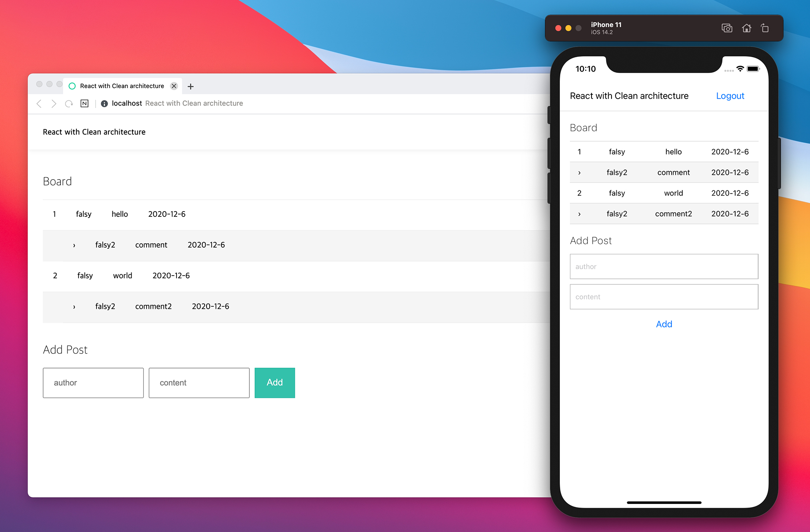Click the screenshot capture icon on iPhone 11
Image resolution: width=810 pixels, height=532 pixels.
pyautogui.click(x=726, y=28)
